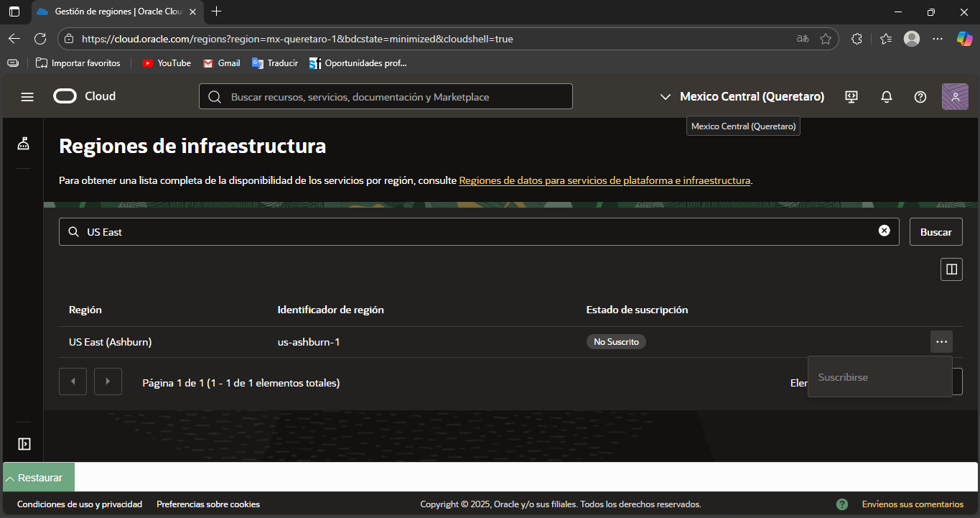
Task: Click the Buscar button
Action: (935, 231)
